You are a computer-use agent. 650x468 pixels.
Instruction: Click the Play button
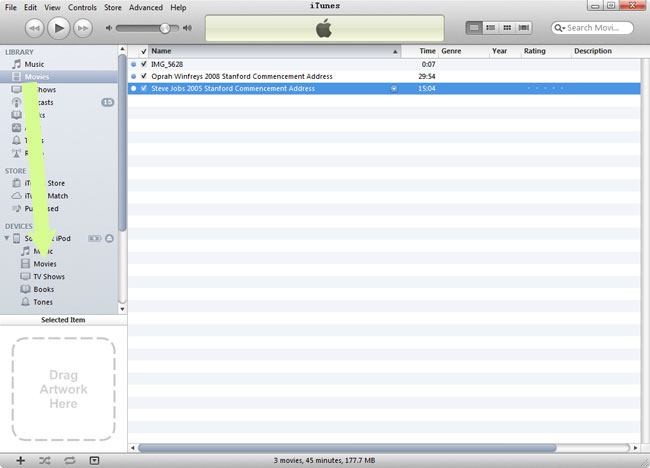[x=58, y=28]
